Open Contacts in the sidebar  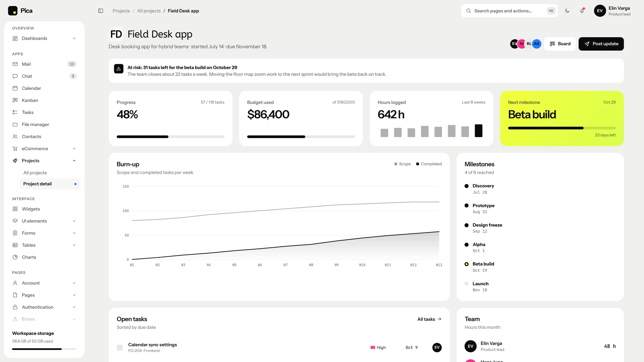click(44, 136)
